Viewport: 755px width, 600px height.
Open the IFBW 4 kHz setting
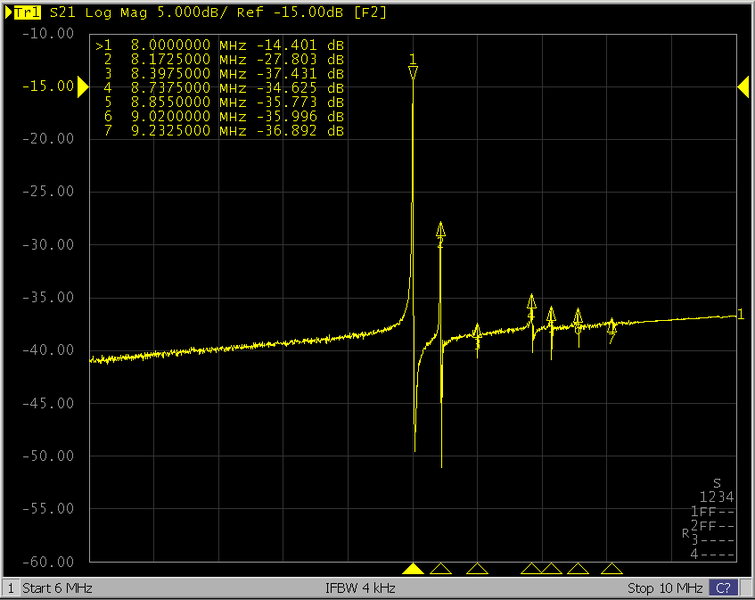[x=360, y=587]
